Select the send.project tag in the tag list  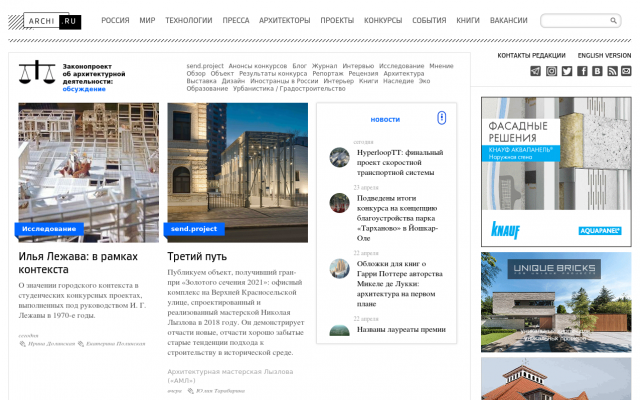tap(205, 66)
